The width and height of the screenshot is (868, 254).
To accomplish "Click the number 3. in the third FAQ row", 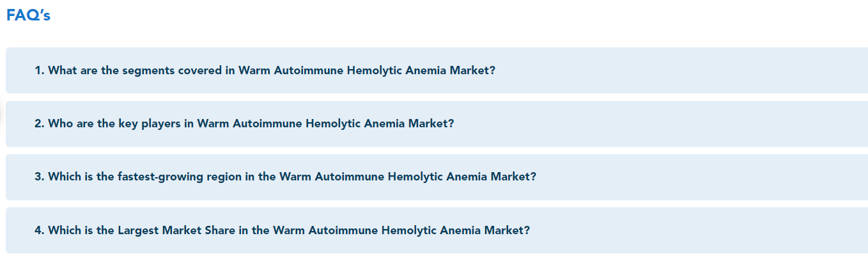I will [x=40, y=177].
